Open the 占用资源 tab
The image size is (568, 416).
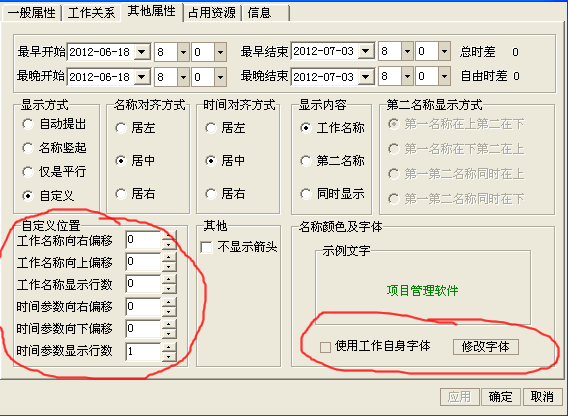[212, 13]
